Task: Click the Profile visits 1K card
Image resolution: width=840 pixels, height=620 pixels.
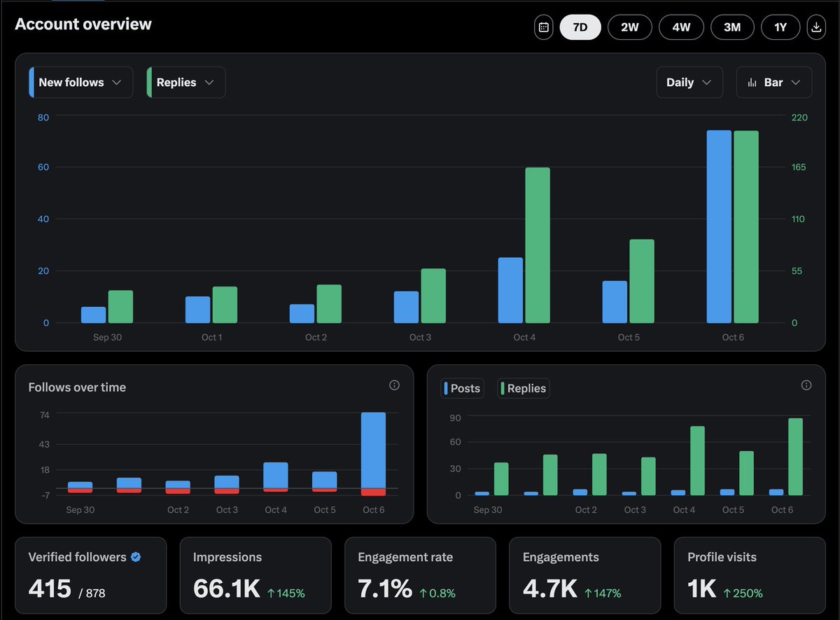Action: click(749, 576)
